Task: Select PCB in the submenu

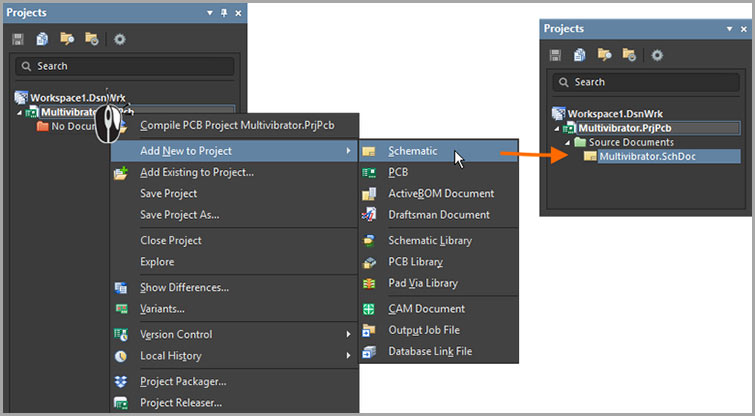Action: [439, 172]
